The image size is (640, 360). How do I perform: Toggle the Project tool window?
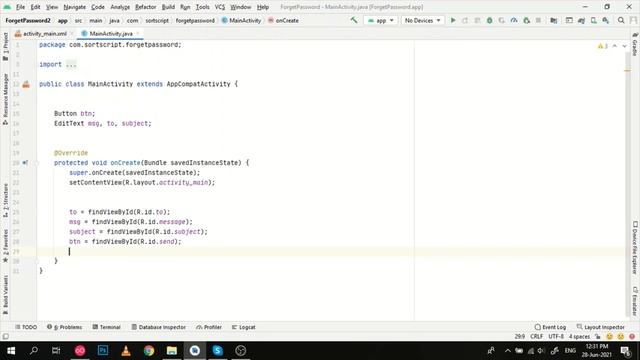click(x=5, y=47)
